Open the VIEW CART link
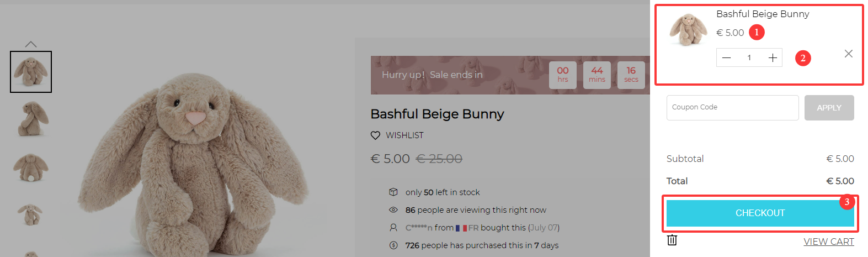 (828, 242)
